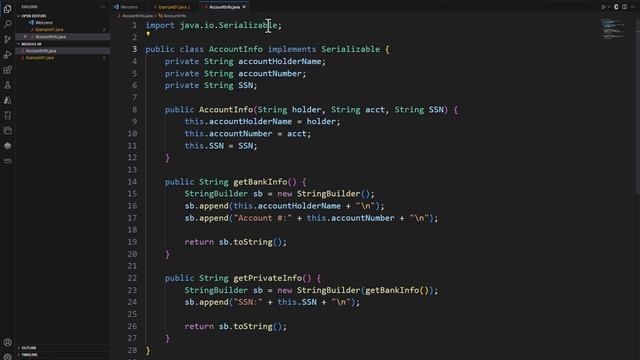Click the "SSN:" string literal on line 24

click(x=248, y=302)
